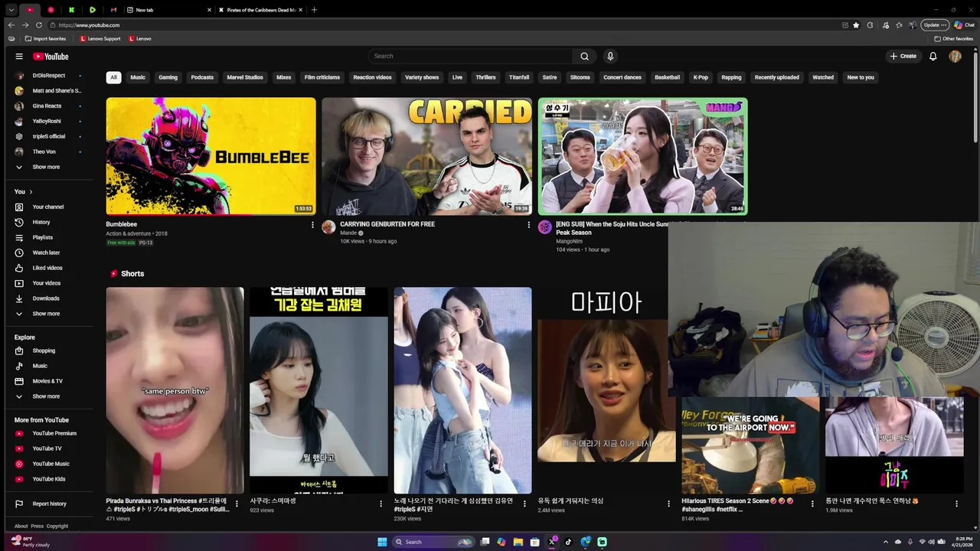The height and width of the screenshot is (551, 980).
Task: Open the tab list dropdown arrow
Action: (11, 10)
